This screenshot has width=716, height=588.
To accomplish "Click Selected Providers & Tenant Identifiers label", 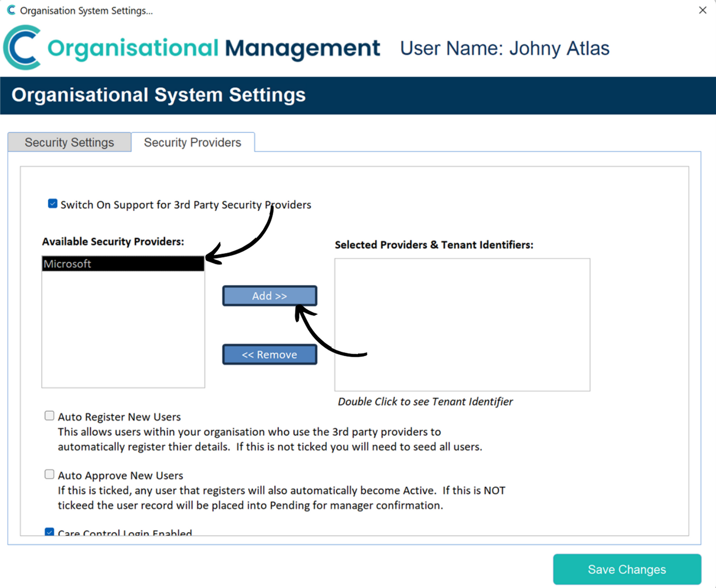I will (434, 245).
